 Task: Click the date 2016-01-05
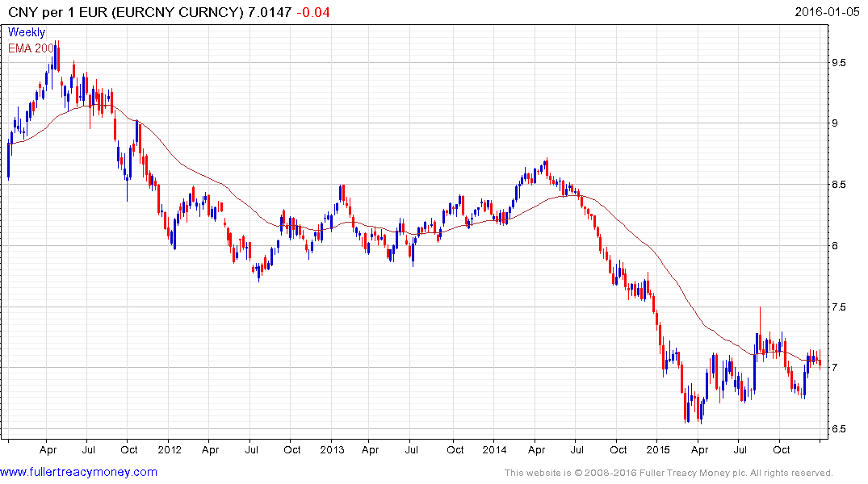click(x=827, y=12)
